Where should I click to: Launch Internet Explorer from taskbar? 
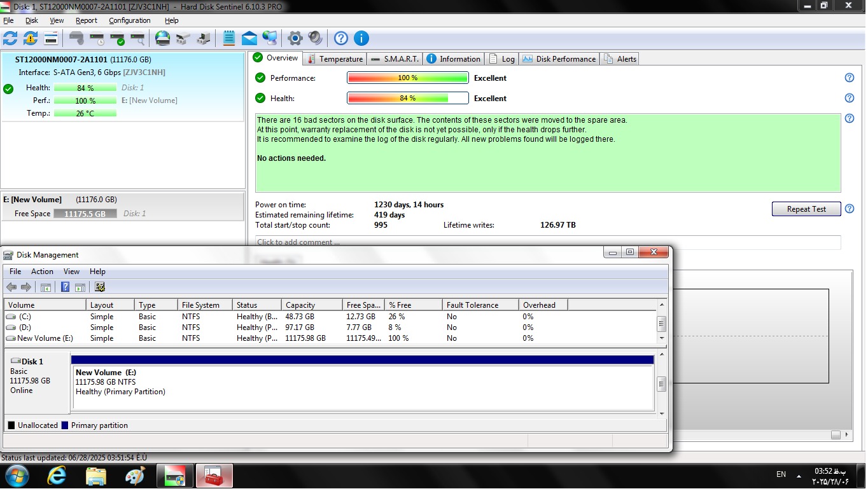coord(57,475)
